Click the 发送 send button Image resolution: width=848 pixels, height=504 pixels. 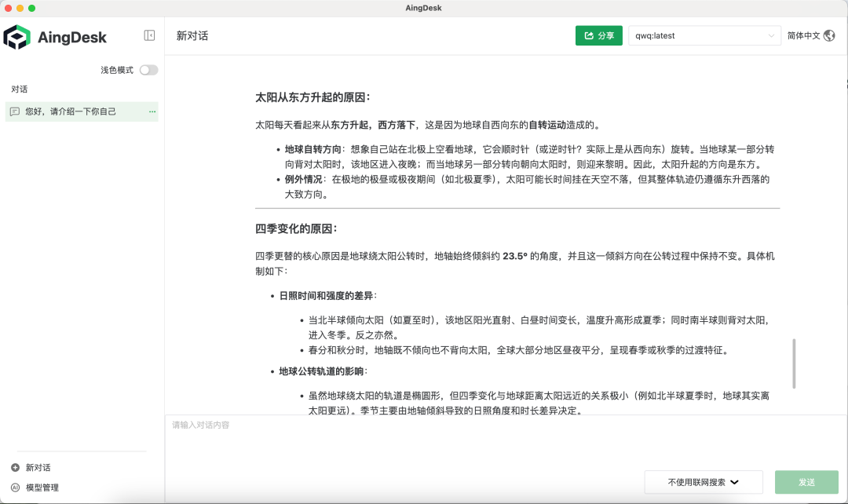tap(806, 482)
